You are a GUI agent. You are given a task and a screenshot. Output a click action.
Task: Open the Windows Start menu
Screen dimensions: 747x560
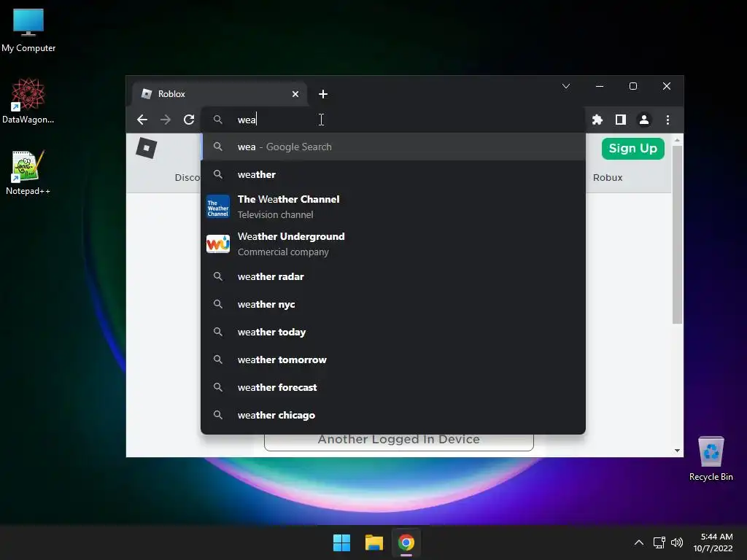pyautogui.click(x=341, y=542)
